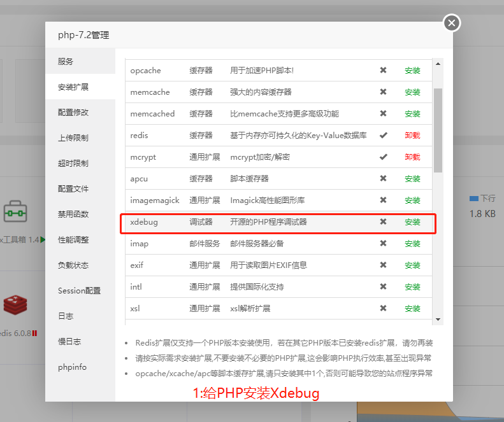The height and width of the screenshot is (422, 504).
Task: Show the 配置文件 editor
Action: [80, 188]
